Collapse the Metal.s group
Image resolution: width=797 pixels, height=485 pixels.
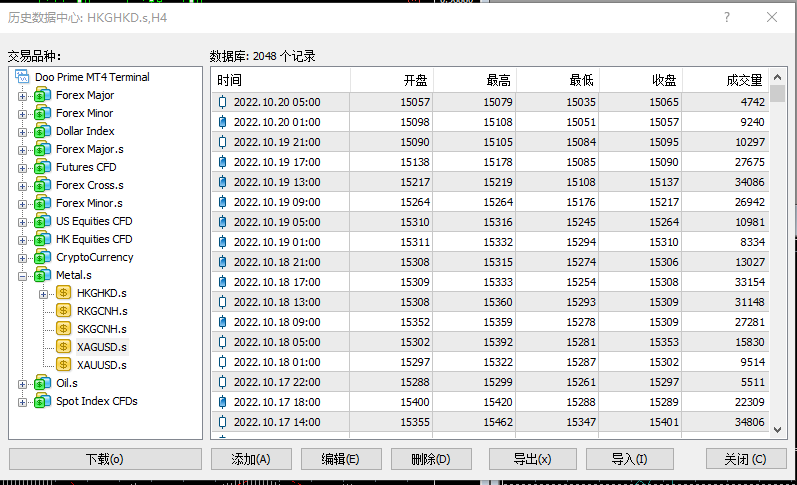23,276
